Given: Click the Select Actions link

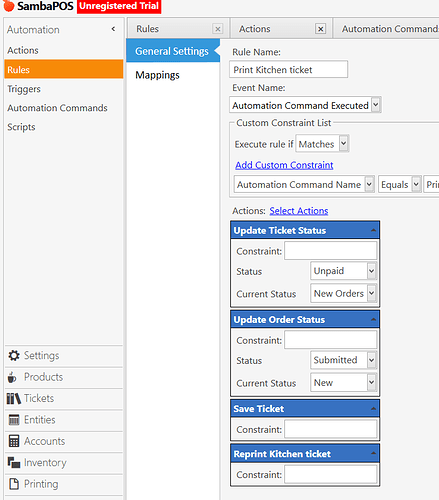Looking at the screenshot, I should 299,211.
